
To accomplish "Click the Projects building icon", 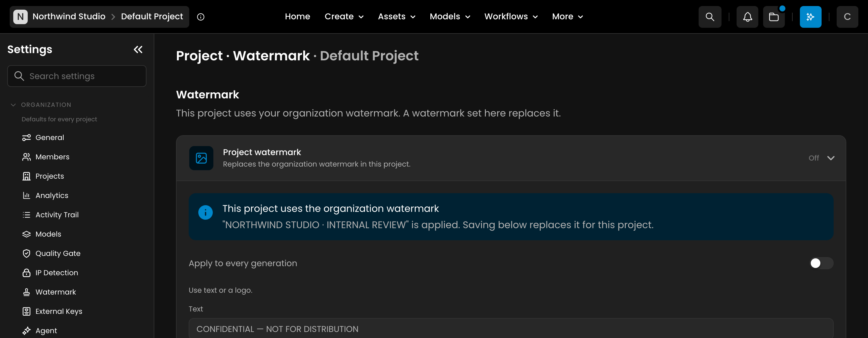I will pos(26,176).
